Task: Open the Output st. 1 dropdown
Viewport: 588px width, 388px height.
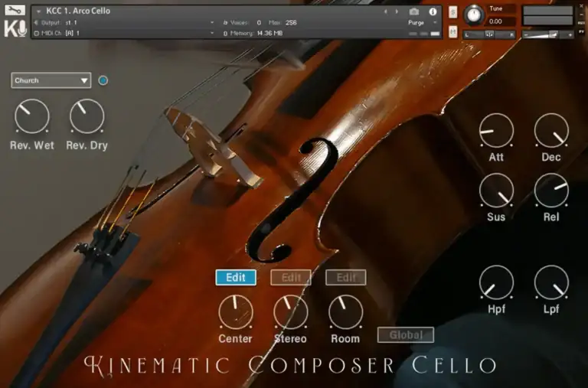Action: (124, 22)
